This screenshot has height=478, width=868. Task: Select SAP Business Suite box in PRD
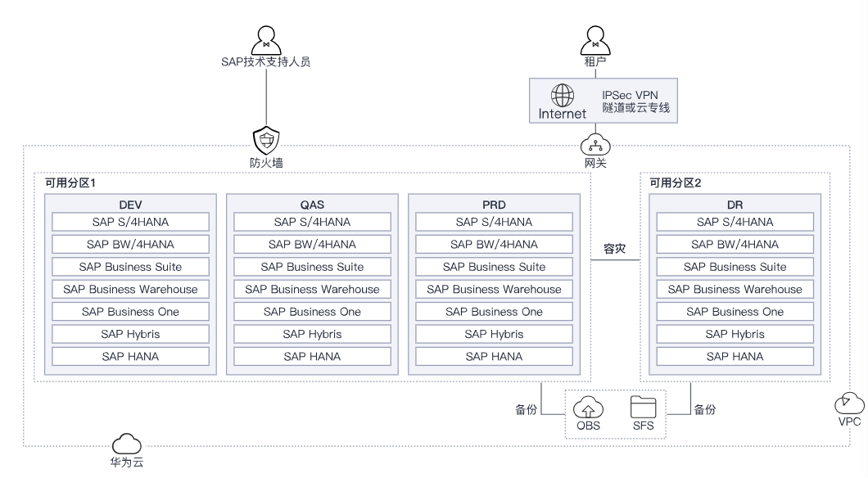click(x=494, y=267)
